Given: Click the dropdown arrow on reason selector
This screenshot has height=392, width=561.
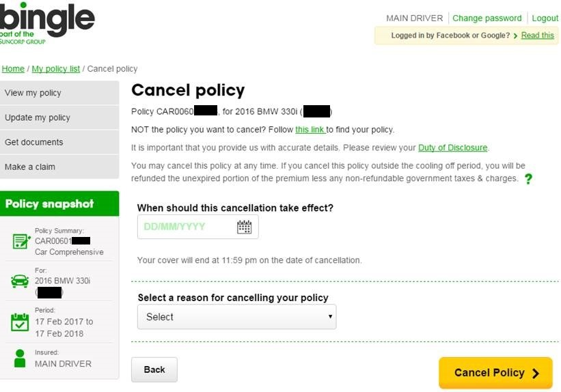Looking at the screenshot, I should tap(330, 316).
